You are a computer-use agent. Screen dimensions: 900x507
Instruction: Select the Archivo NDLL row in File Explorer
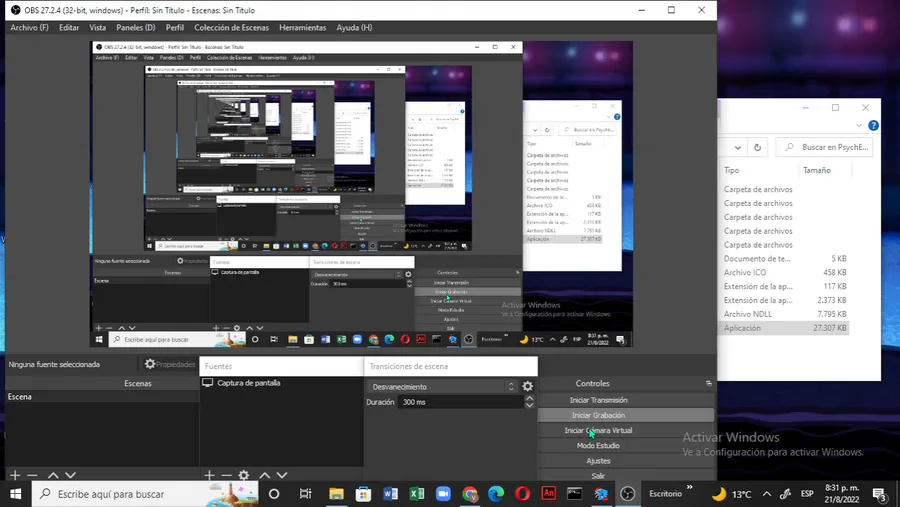pos(785,314)
